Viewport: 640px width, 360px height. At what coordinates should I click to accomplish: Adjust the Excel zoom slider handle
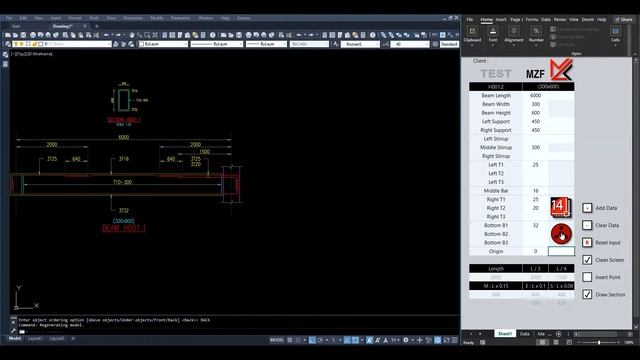pos(599,342)
